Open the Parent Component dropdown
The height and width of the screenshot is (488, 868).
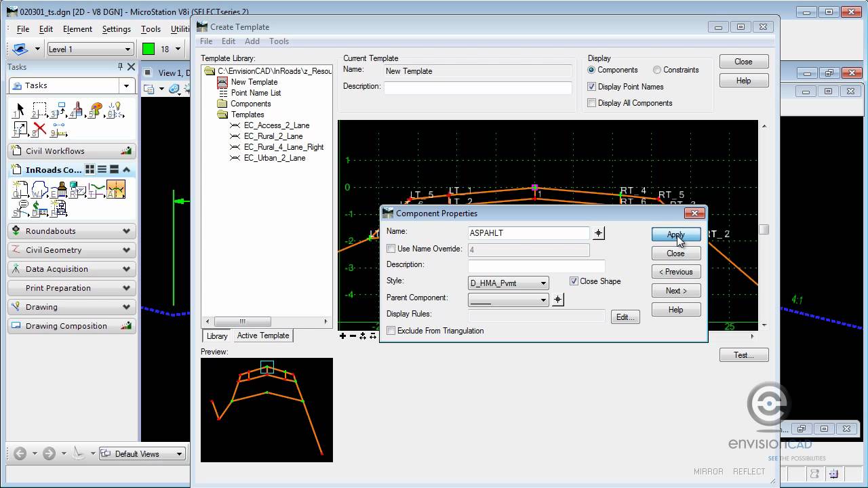tap(543, 300)
